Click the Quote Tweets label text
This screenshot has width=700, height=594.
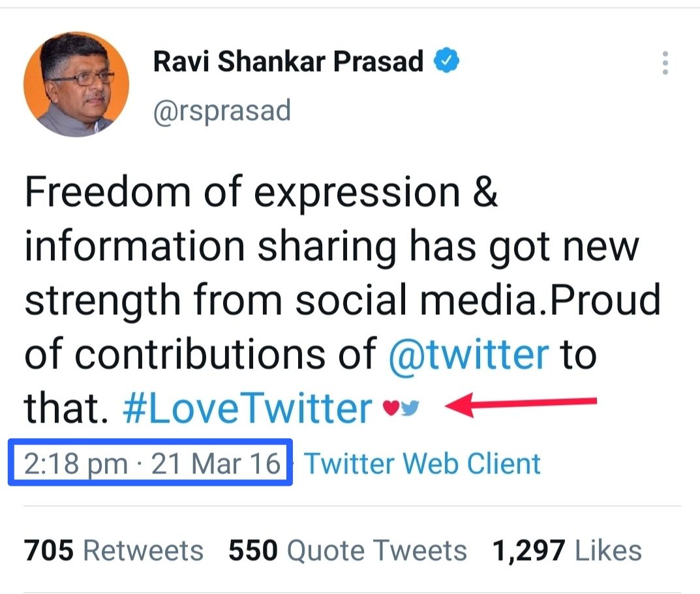377,550
